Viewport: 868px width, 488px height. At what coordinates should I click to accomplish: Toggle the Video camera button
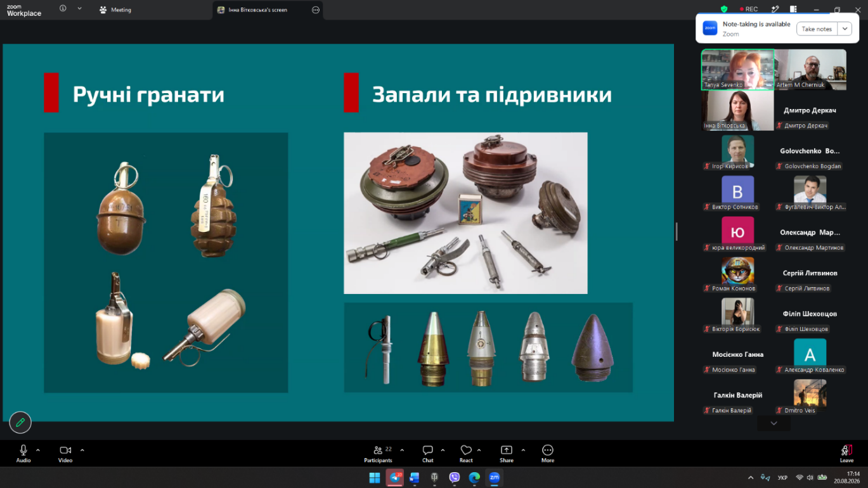[x=65, y=453]
